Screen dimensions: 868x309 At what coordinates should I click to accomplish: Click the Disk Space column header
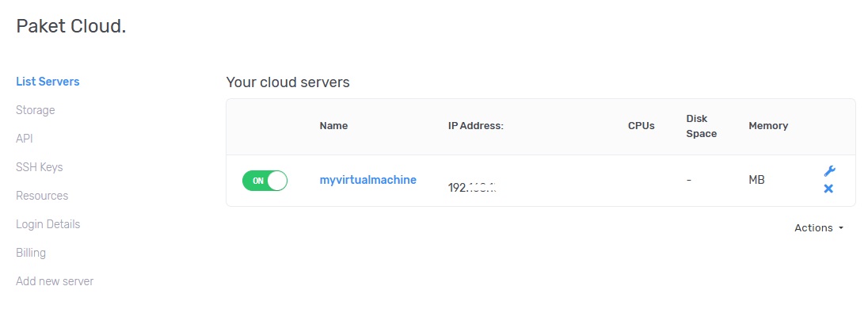[702, 126]
